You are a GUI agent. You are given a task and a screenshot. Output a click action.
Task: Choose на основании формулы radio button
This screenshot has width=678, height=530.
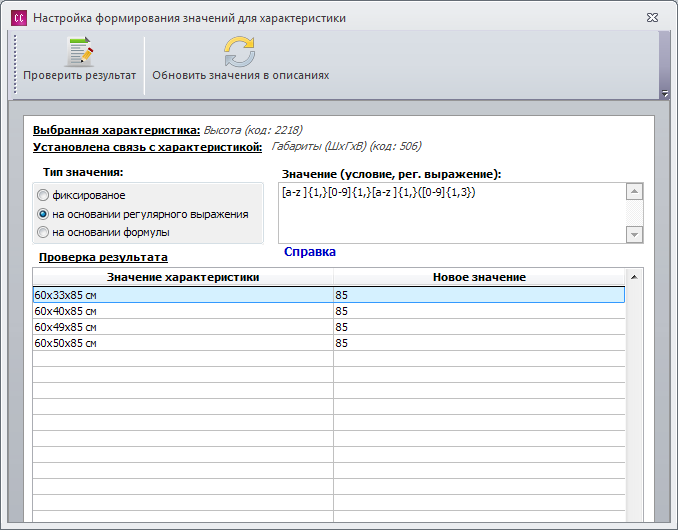(43, 232)
